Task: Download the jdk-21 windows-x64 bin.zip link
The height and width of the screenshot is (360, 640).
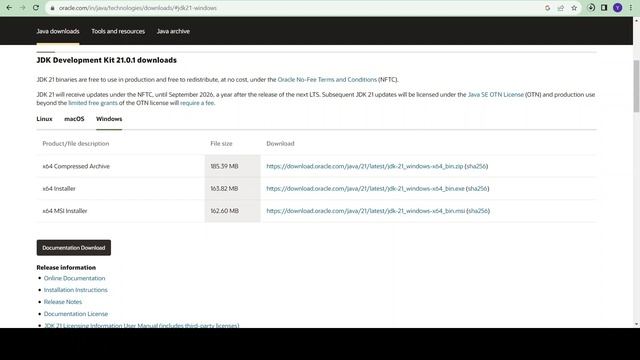Action: tap(365, 166)
